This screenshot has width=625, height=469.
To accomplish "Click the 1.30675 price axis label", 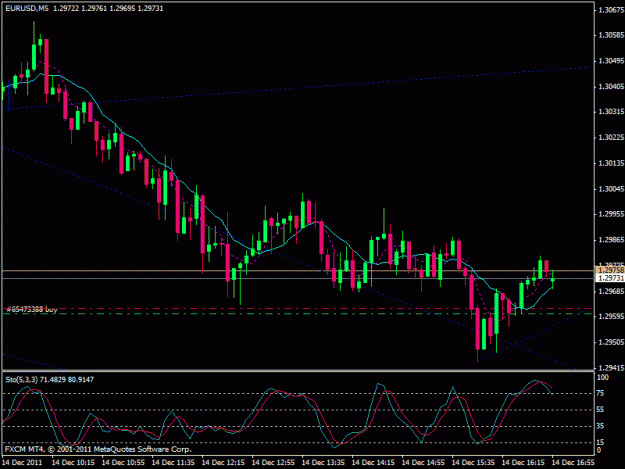I will tap(611, 10).
